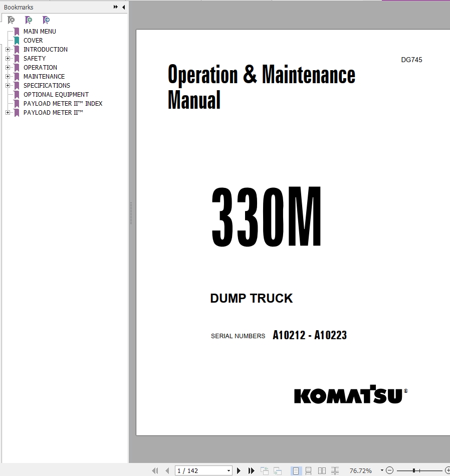Click the bookmark icon beside MAINTENANCE
Viewport: 450px width, 476px height.
point(17,77)
